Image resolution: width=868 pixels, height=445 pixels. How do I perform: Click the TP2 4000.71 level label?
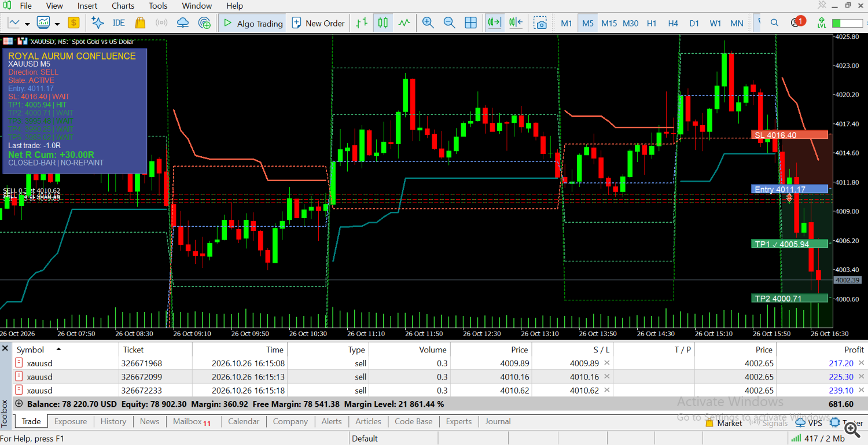click(790, 299)
